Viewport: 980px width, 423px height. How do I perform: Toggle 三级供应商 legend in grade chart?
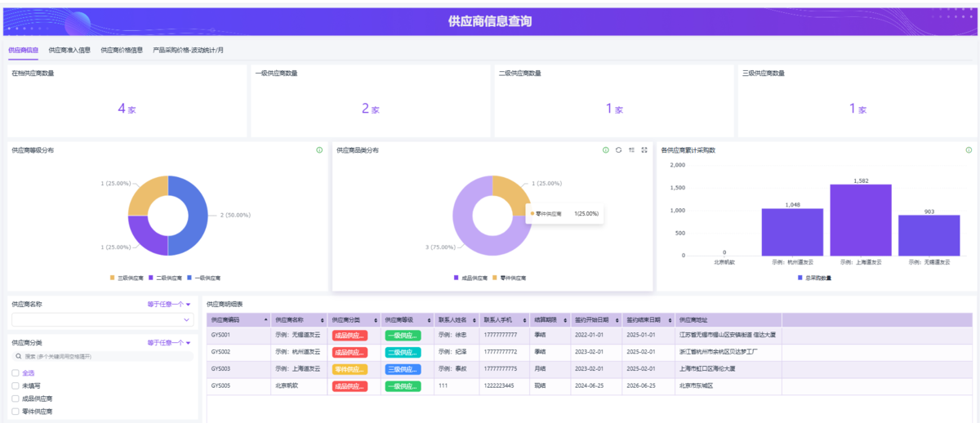pos(127,278)
